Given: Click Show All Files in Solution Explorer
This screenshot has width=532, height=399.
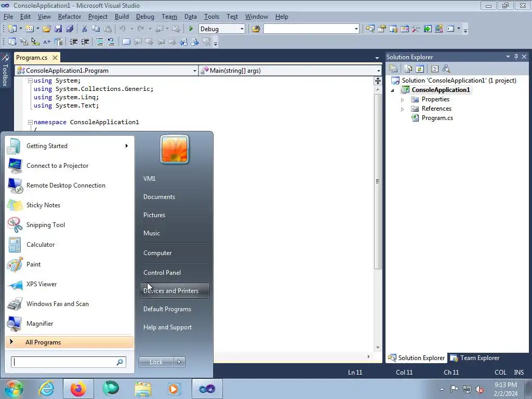Looking at the screenshot, I should point(408,69).
